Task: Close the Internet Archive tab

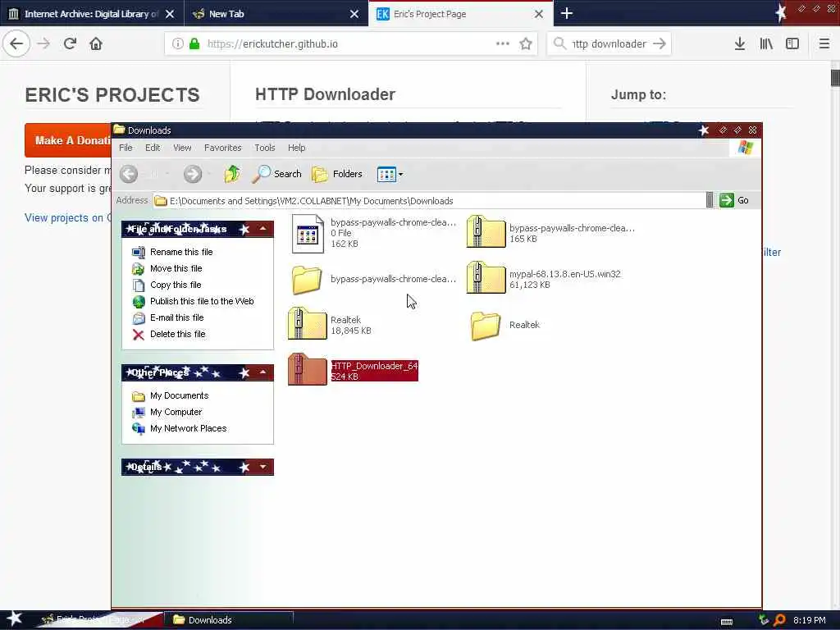Action: (170, 14)
